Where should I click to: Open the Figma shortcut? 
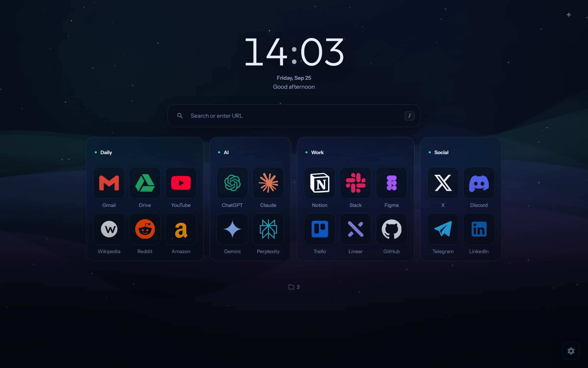tap(392, 183)
